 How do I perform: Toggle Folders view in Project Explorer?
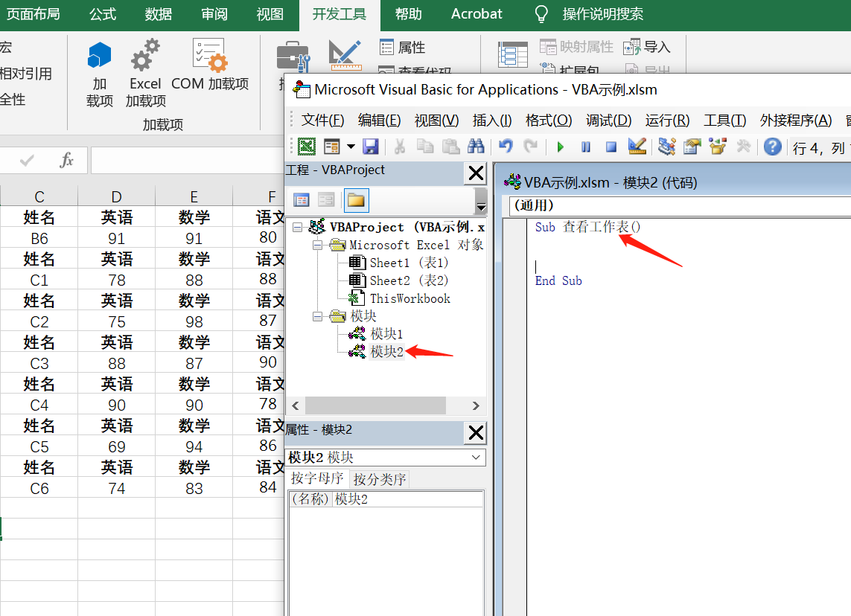click(x=356, y=199)
